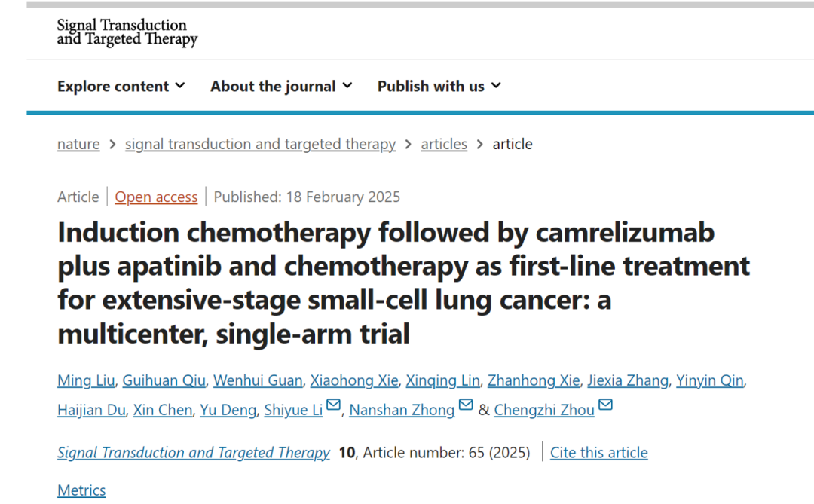
Task: Select author Chengzhi Zhou
Action: point(544,410)
